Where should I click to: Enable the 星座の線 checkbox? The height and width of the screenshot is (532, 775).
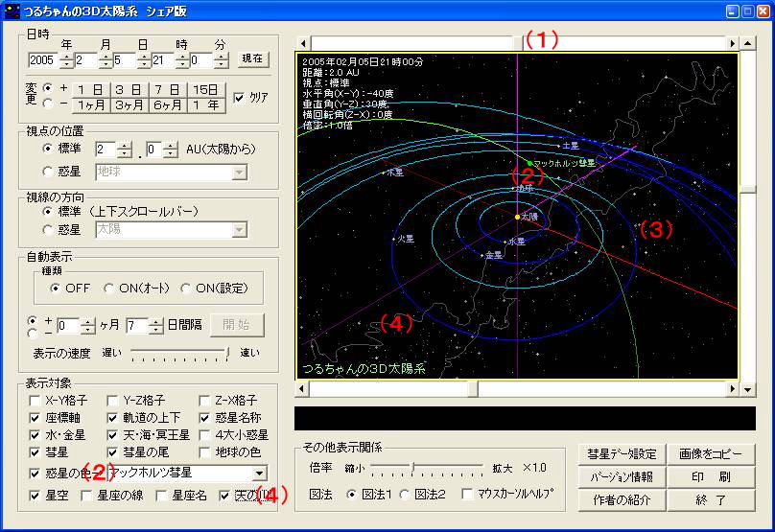pyautogui.click(x=88, y=497)
